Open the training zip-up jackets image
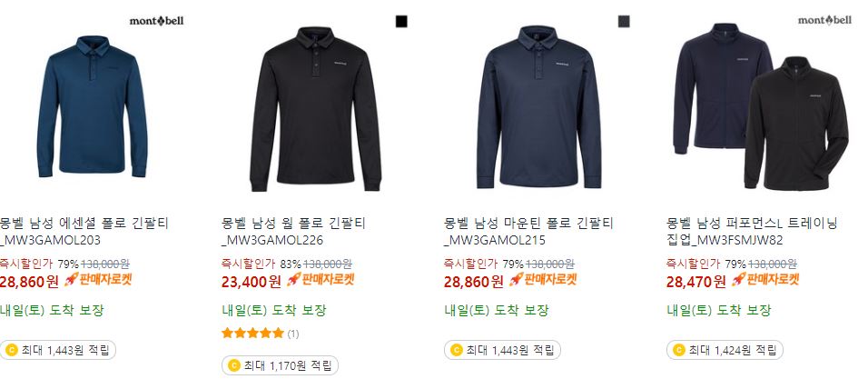 [x=761, y=106]
